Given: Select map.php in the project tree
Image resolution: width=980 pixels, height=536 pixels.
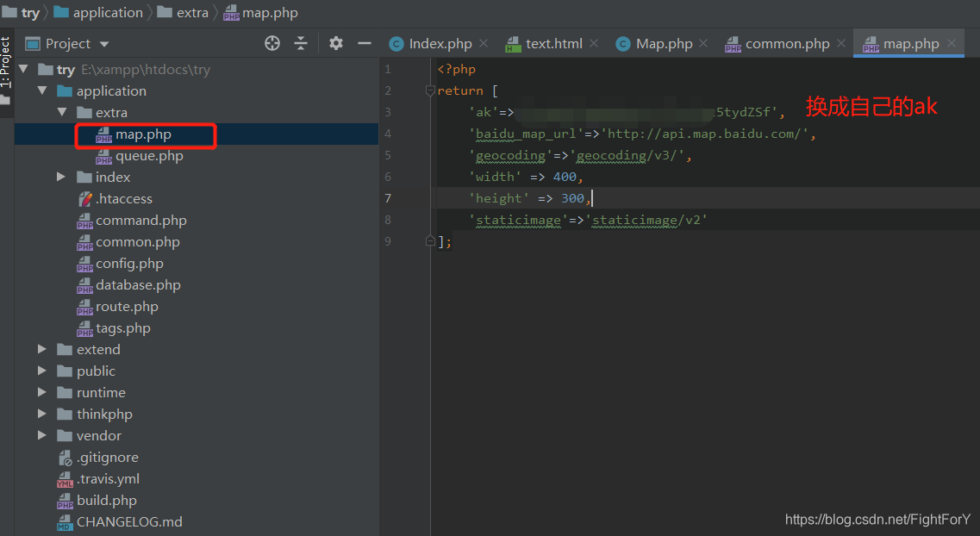Looking at the screenshot, I should point(197,134).
